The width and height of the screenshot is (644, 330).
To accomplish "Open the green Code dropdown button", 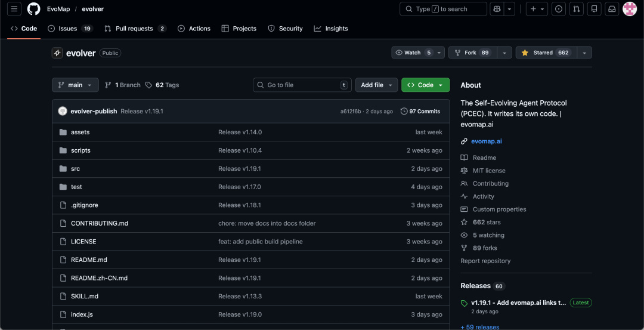I will pos(426,85).
